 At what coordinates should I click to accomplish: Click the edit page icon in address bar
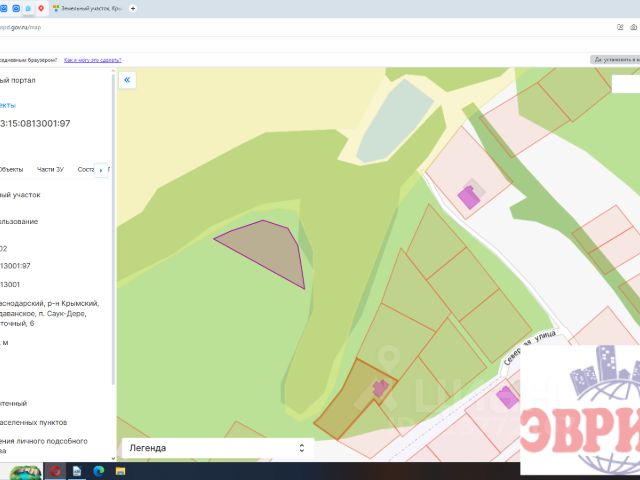click(x=620, y=27)
